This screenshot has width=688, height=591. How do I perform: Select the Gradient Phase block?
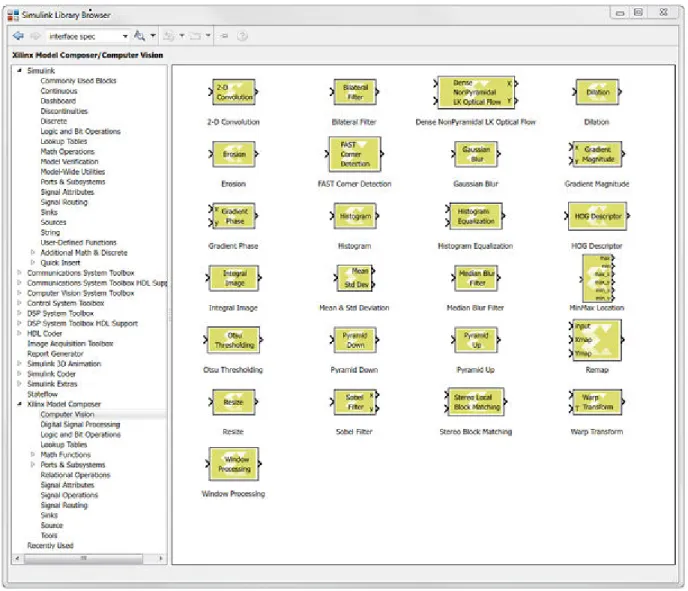tap(234, 216)
